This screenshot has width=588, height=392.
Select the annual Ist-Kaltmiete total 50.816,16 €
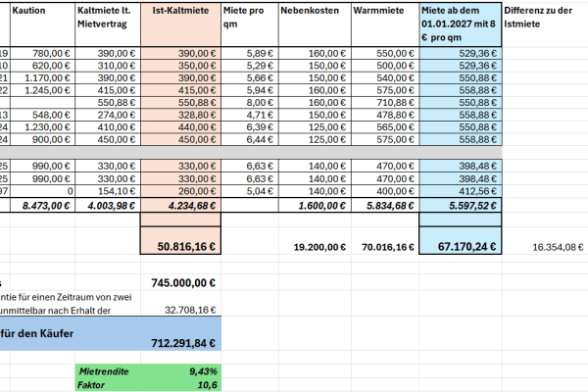(x=180, y=240)
